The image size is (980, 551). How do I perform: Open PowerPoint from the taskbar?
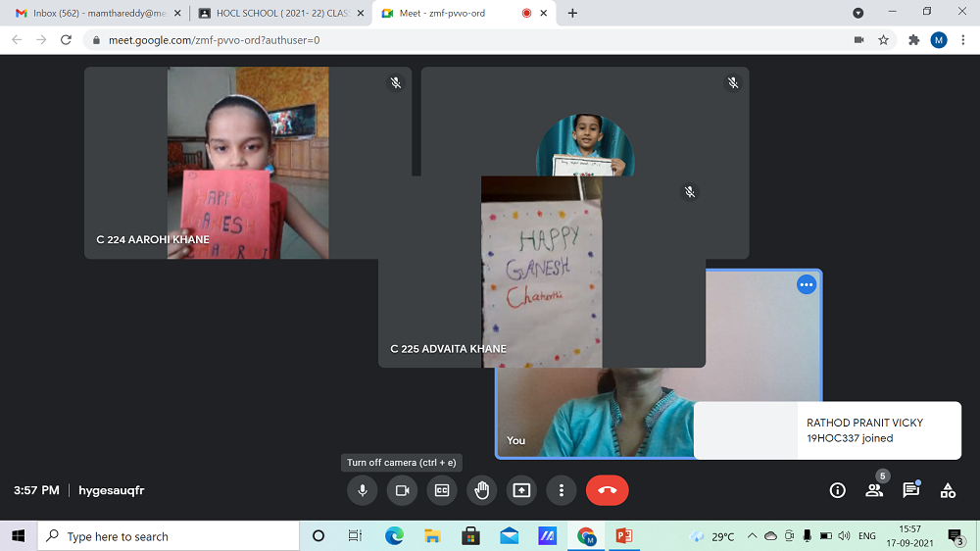point(624,536)
